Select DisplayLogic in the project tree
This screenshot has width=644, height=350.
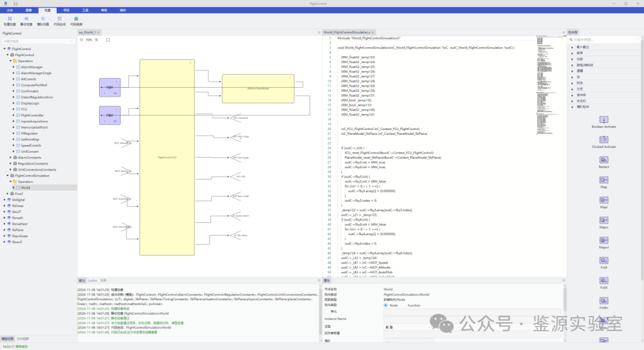tap(30, 103)
